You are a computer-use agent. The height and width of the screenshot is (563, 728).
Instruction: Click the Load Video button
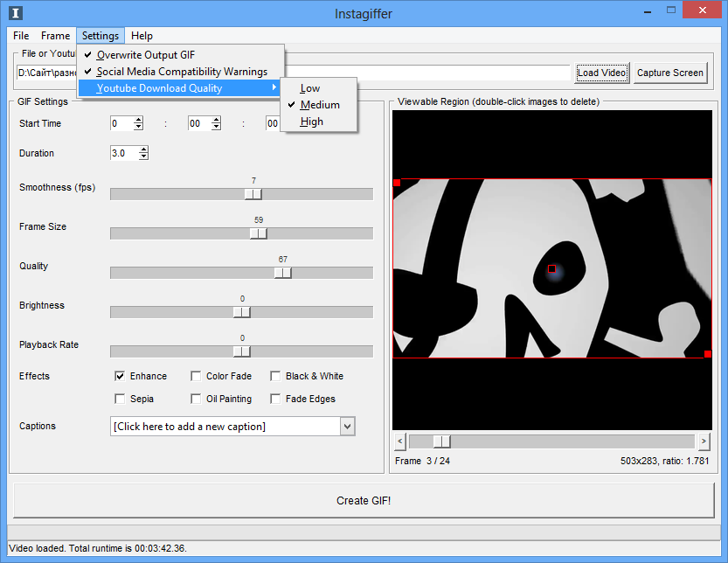(601, 73)
